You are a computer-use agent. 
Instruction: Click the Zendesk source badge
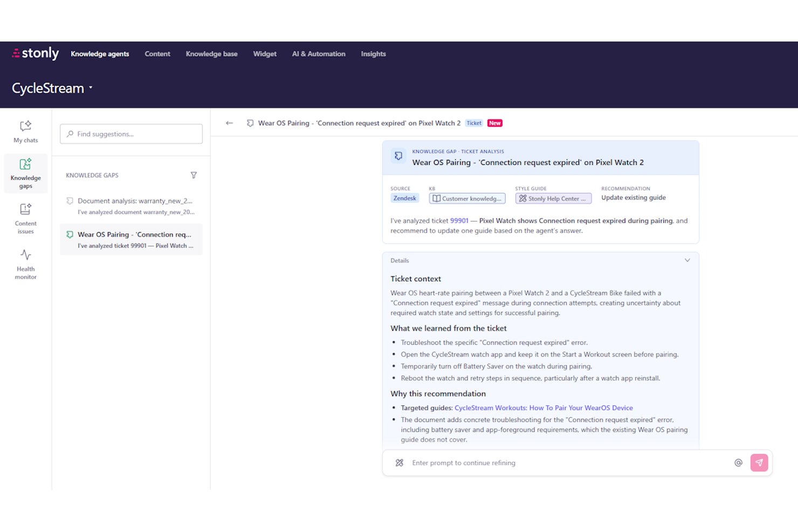pos(404,198)
